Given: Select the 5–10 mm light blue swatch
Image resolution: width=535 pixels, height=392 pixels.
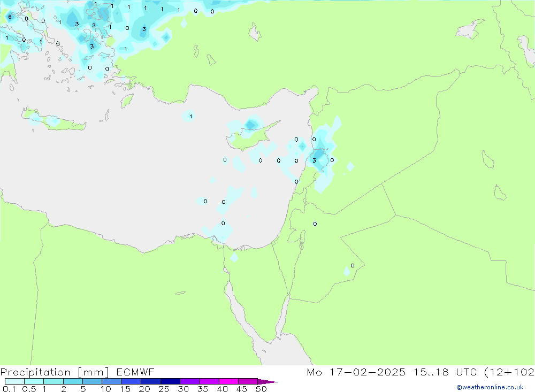Looking at the screenshot, I should 93,381.
